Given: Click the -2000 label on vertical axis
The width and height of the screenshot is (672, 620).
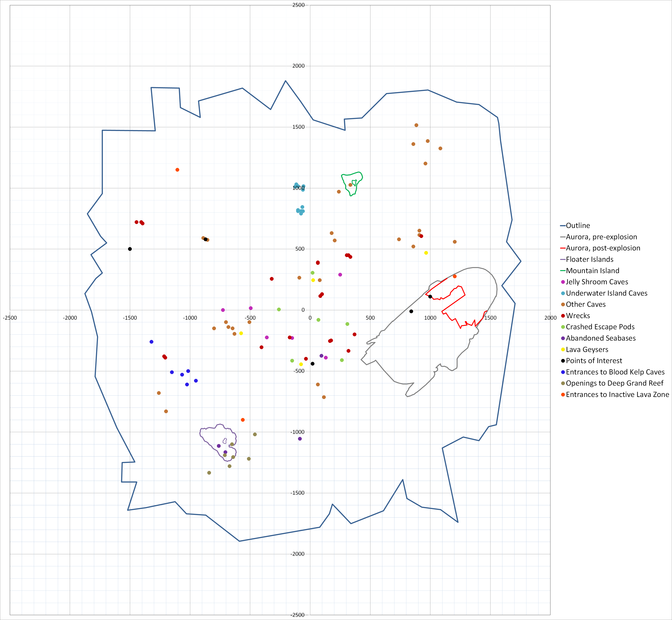Looking at the screenshot, I should (297, 554).
